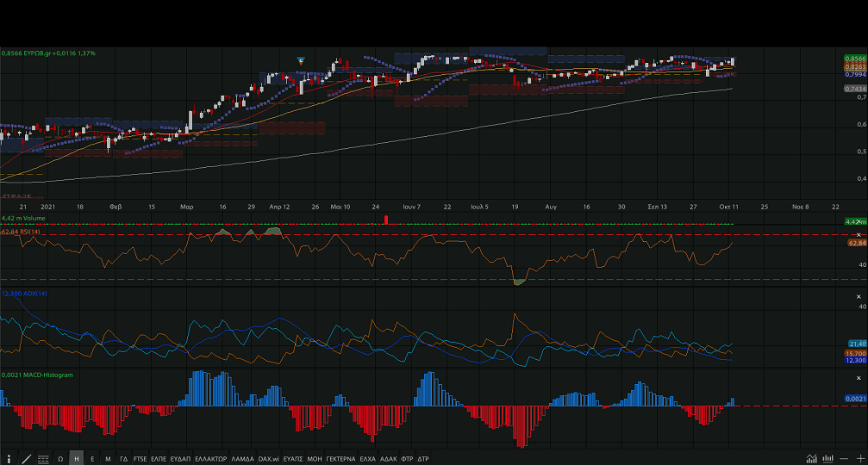Select the line drawing tool
Screen dimensions: 868x465
pyautogui.click(x=26, y=459)
